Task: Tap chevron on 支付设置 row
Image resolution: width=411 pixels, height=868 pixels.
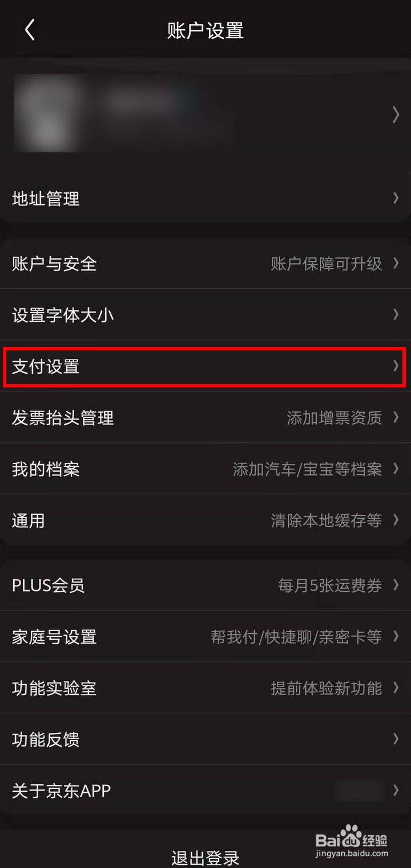Action: tap(396, 366)
